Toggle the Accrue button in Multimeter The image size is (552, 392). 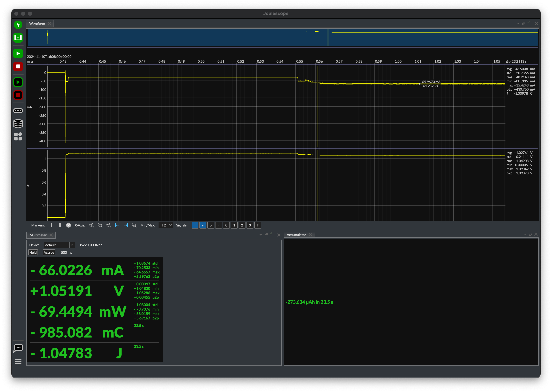click(x=49, y=253)
